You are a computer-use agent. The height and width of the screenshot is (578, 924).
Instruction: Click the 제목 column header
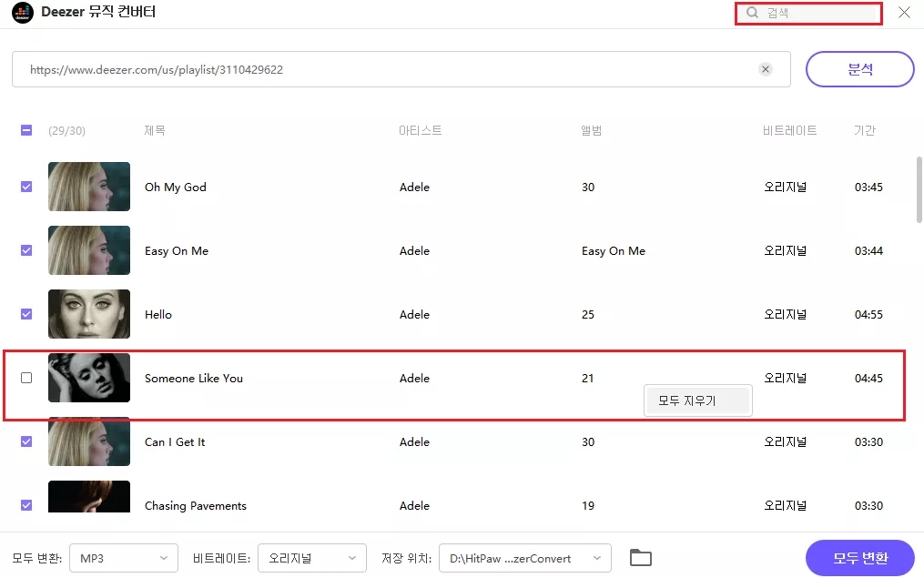tap(155, 130)
